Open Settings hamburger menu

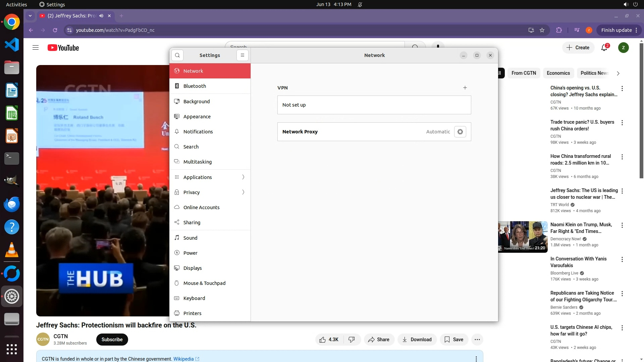pyautogui.click(x=243, y=55)
